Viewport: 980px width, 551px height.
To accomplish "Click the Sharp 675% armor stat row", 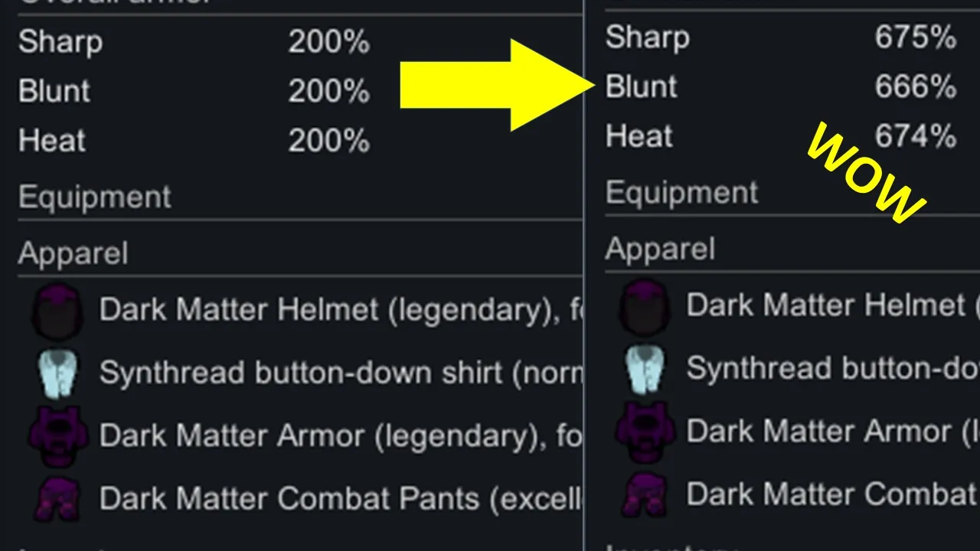I will (x=781, y=37).
